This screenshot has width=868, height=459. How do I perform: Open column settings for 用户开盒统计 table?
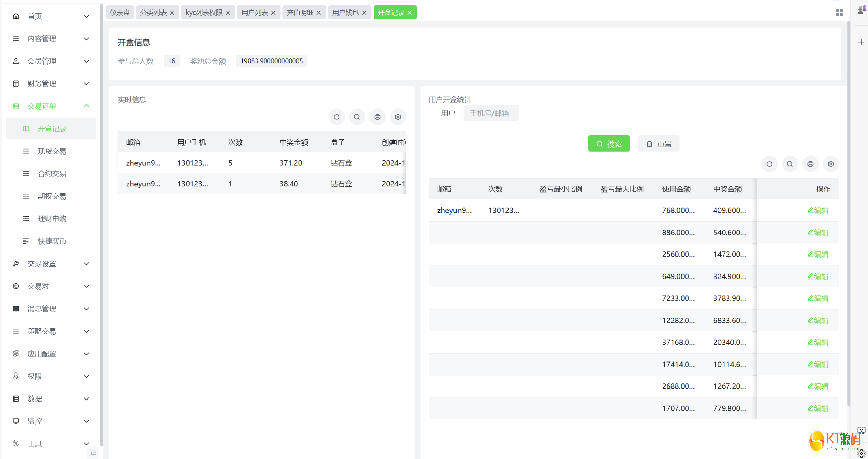click(830, 164)
